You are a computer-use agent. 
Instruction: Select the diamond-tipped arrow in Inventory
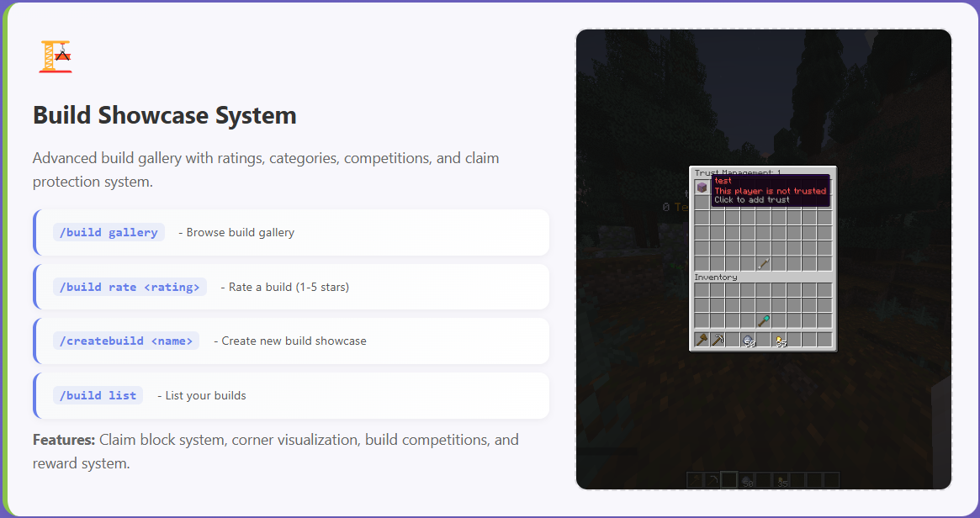[x=763, y=320]
